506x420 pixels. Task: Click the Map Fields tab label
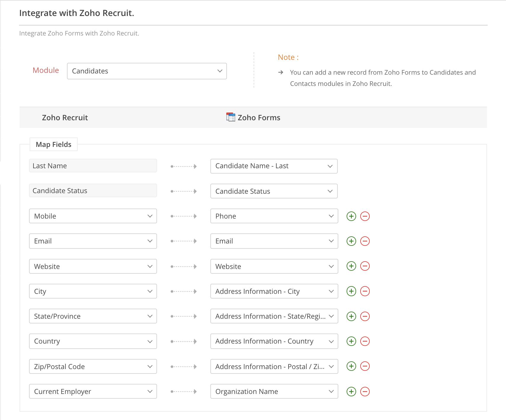pyautogui.click(x=54, y=145)
